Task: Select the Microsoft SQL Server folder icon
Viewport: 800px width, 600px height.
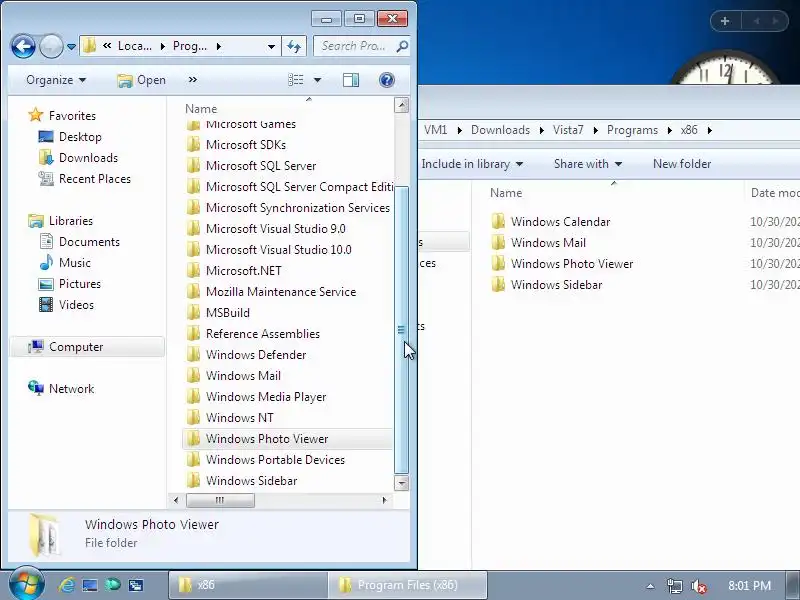Action: pos(193,166)
